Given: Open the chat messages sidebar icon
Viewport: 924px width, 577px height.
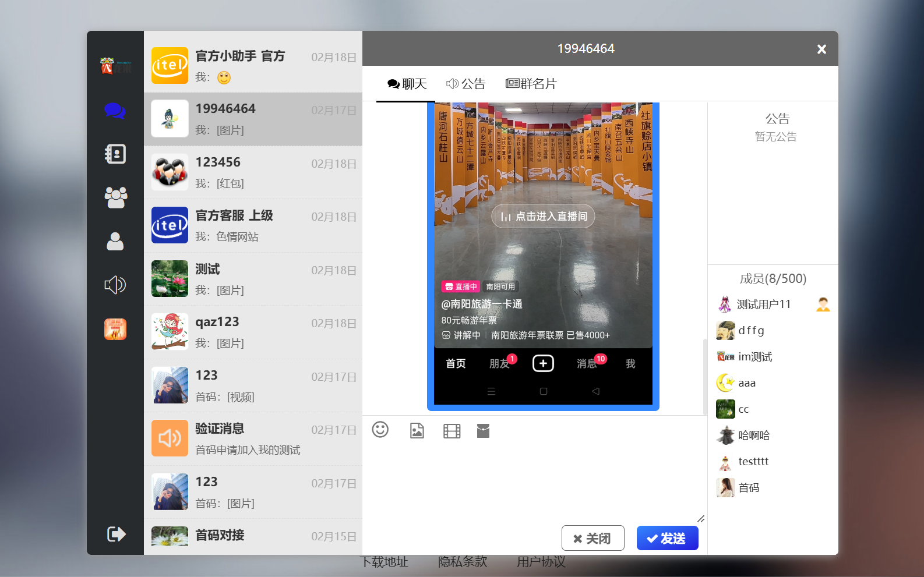Looking at the screenshot, I should pyautogui.click(x=115, y=111).
